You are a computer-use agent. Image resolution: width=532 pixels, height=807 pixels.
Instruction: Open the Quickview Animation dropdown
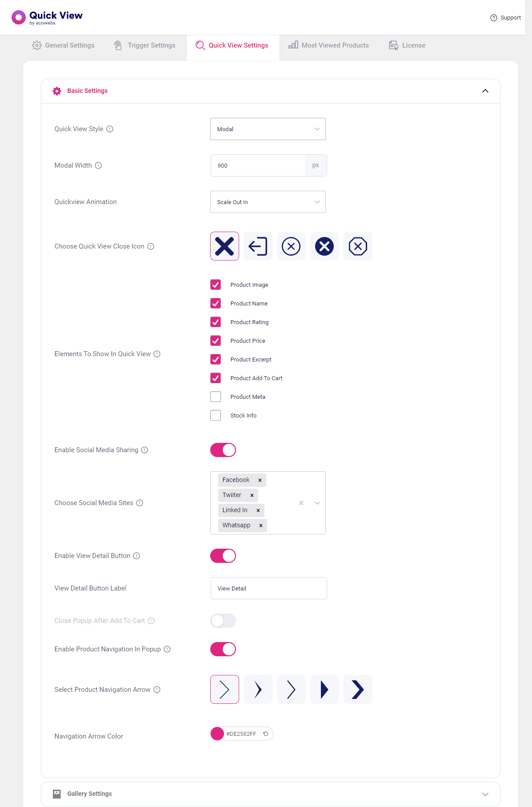point(268,202)
